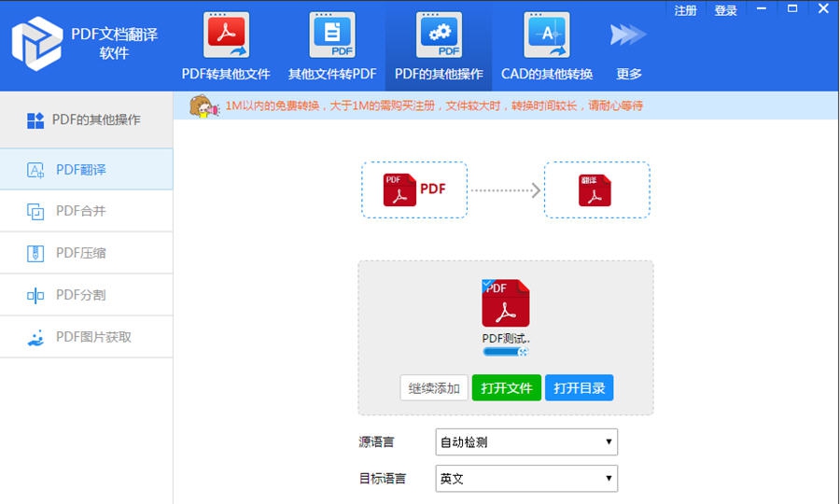Maximize the application window
The height and width of the screenshot is (504, 840).
(791, 9)
